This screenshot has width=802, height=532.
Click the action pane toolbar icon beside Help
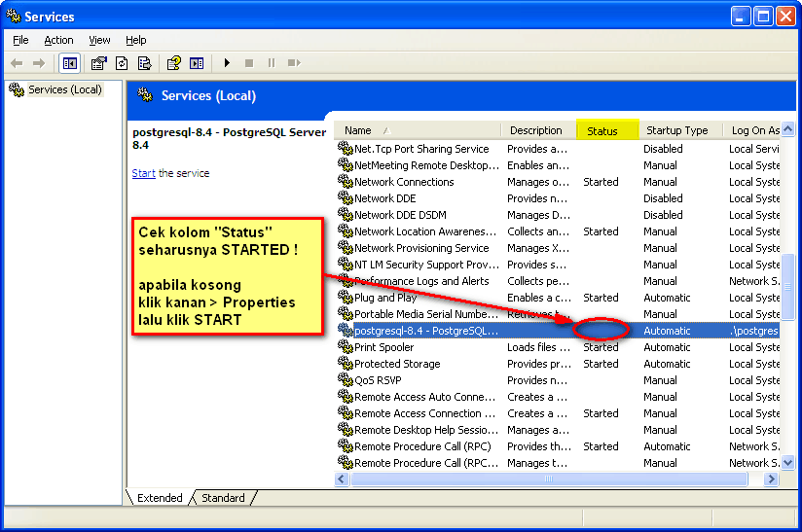click(197, 63)
